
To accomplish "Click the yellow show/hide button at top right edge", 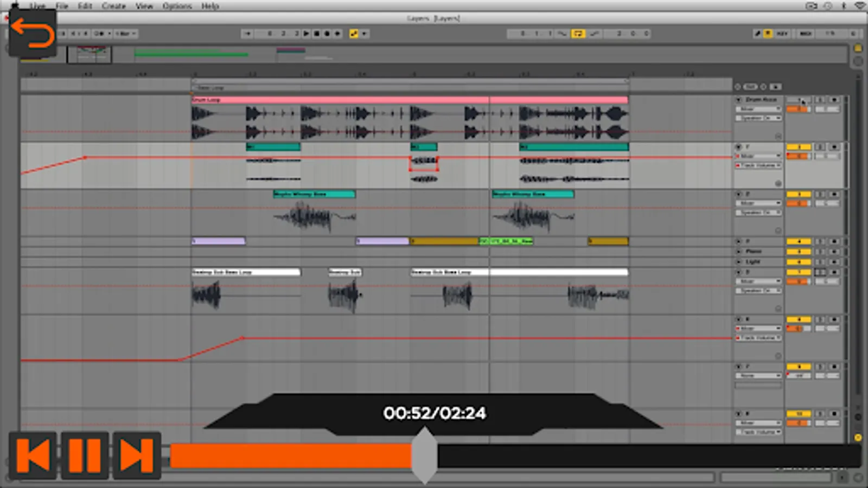I will [858, 48].
